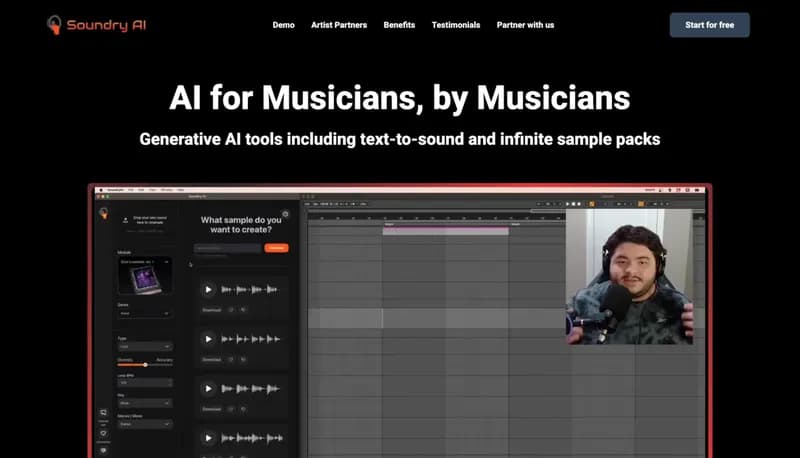Image resolution: width=800 pixels, height=458 pixels.
Task: Open the Major/Minor dropdown
Action: (x=145, y=424)
